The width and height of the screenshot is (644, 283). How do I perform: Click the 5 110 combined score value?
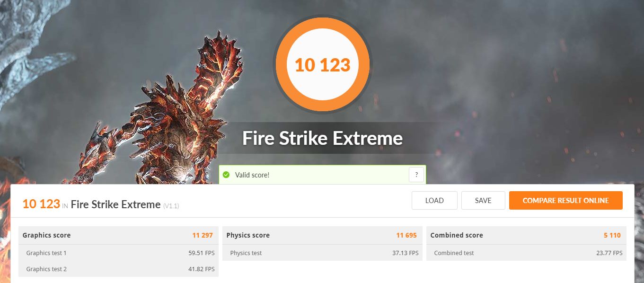[611, 235]
